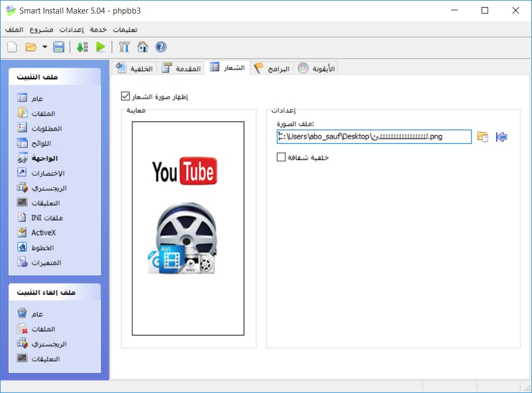Open the عام page under ملف التثبيت
532x393 pixels.
coord(30,99)
